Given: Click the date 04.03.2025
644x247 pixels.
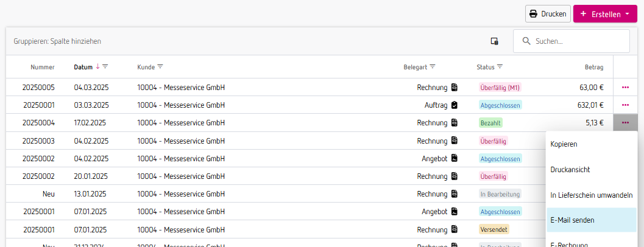Looking at the screenshot, I should (x=91, y=88).
